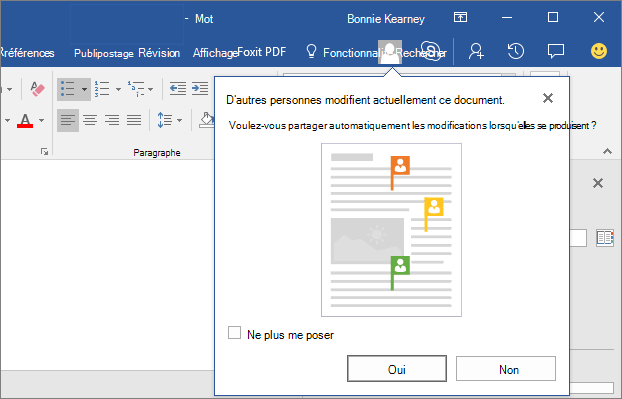This screenshot has height=399, width=622.
Task: Open the Foxit PDF tab
Action: (262, 52)
